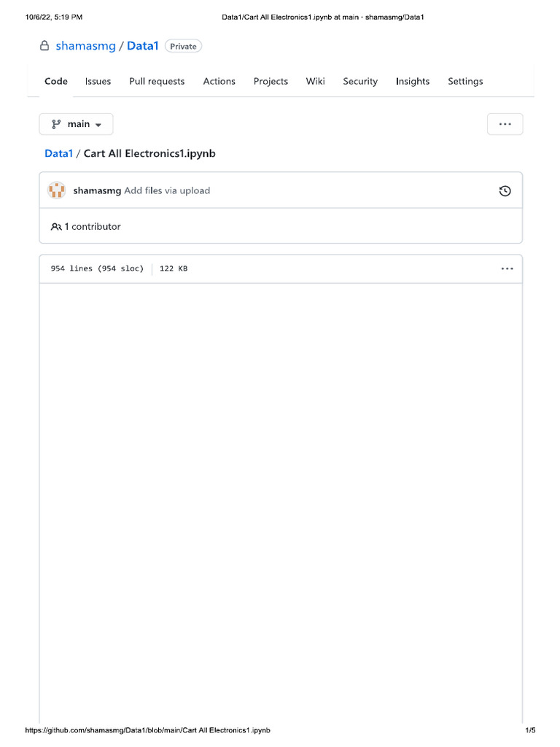Click the Data1 breadcrumb link
The width and height of the screenshot is (560, 747).
59,154
